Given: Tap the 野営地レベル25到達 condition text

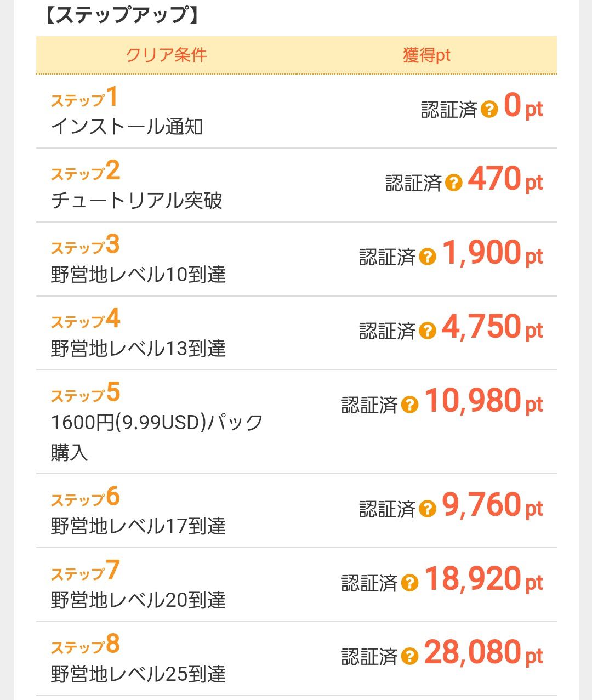Looking at the screenshot, I should pos(138,674).
